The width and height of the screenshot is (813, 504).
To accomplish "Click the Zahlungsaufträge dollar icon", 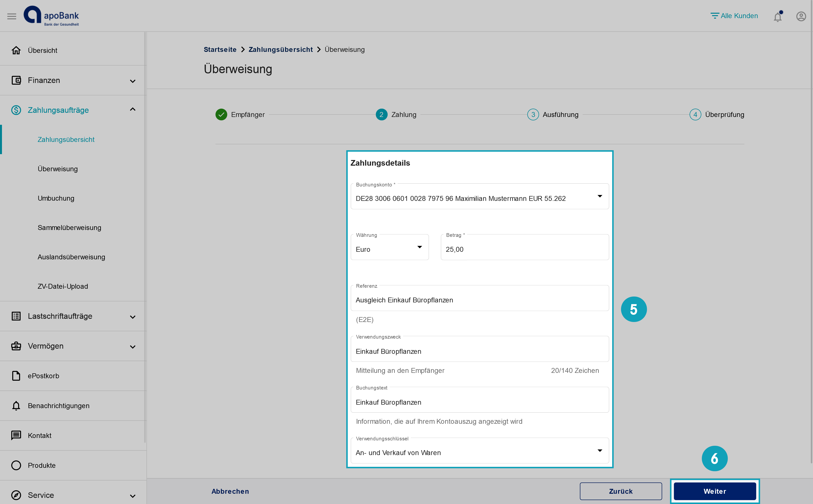I will [16, 110].
